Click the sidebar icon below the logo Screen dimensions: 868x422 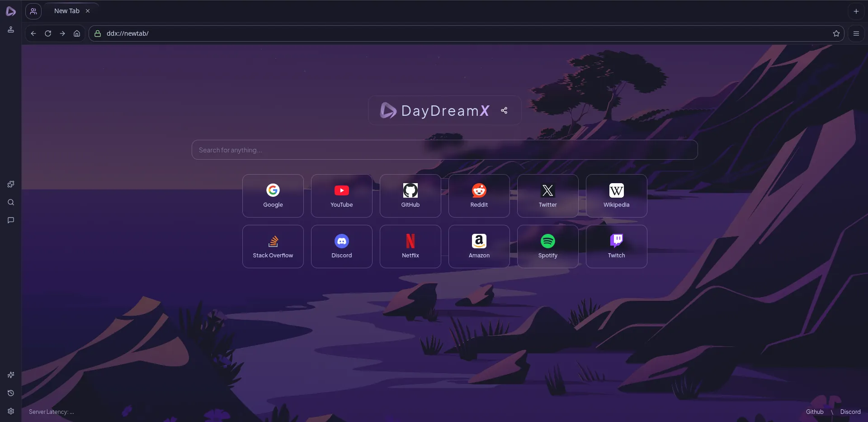pyautogui.click(x=11, y=30)
